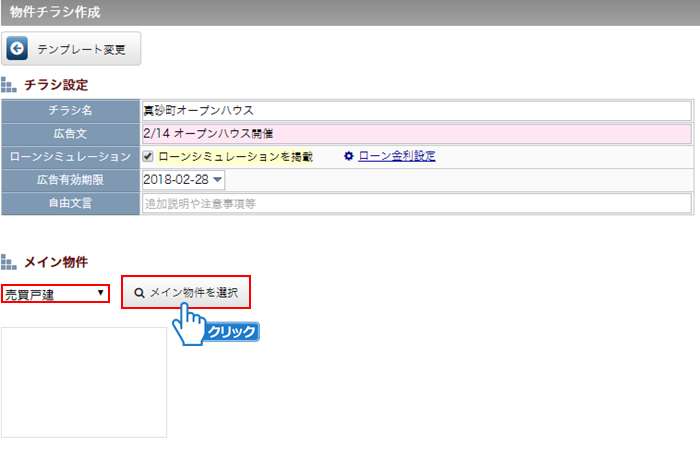
Task: Click into the pink 広告文 text field
Action: click(x=416, y=133)
